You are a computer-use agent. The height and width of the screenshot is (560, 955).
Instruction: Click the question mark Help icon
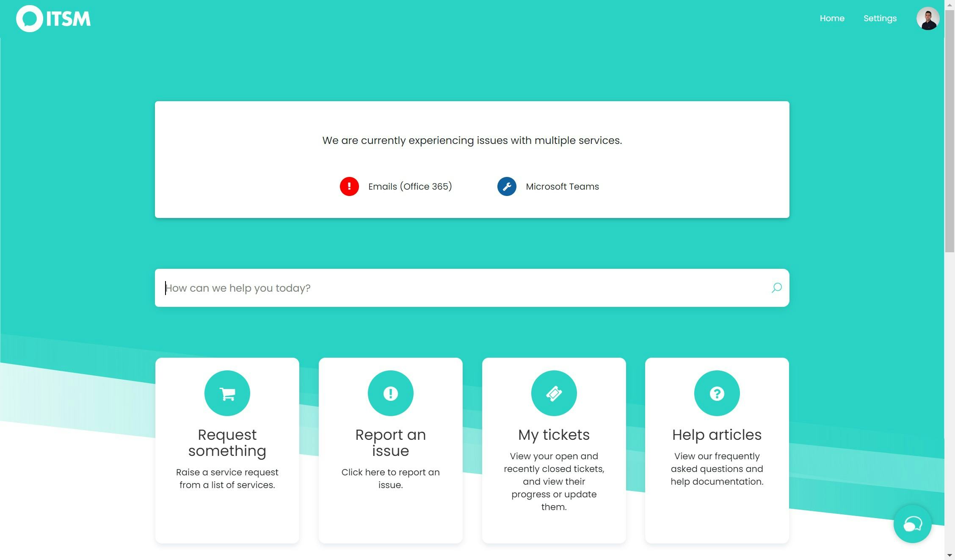(717, 393)
